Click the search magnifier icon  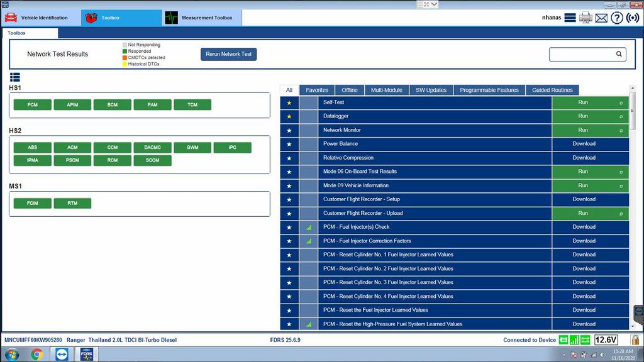pos(619,54)
